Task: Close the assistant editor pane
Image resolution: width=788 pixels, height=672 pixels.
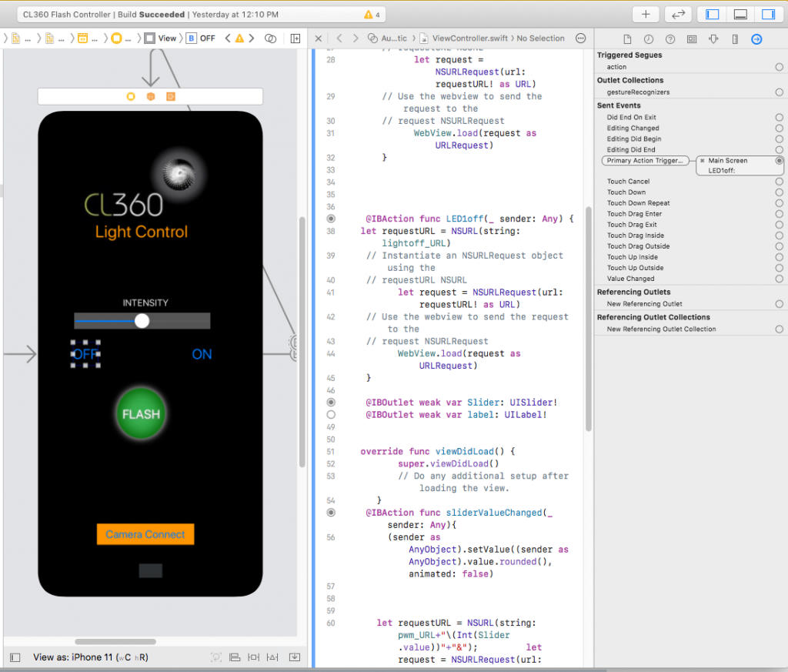Action: pos(318,38)
